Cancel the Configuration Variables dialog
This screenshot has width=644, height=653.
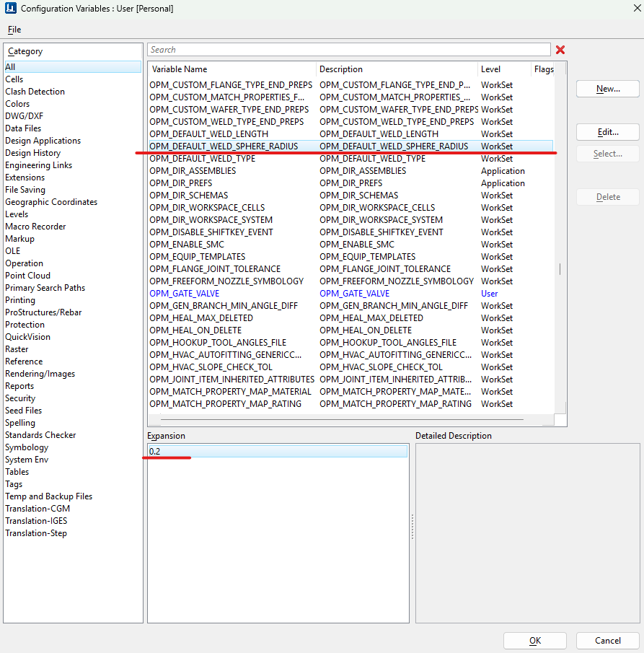point(607,640)
